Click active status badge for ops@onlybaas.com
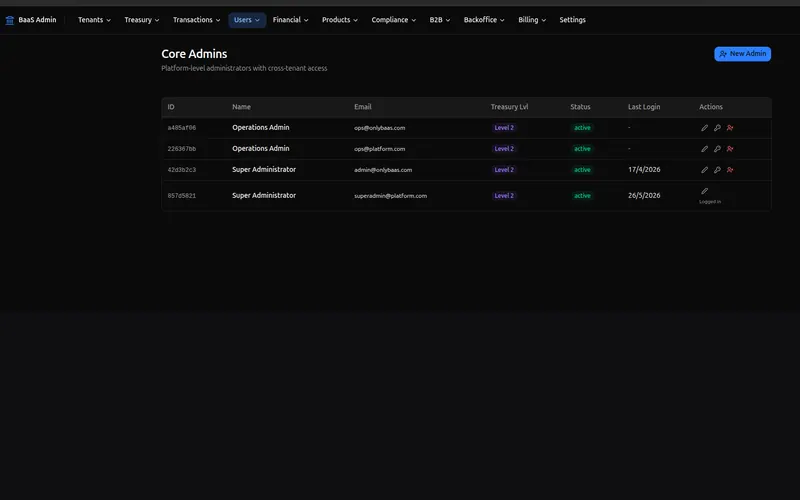 [582, 128]
